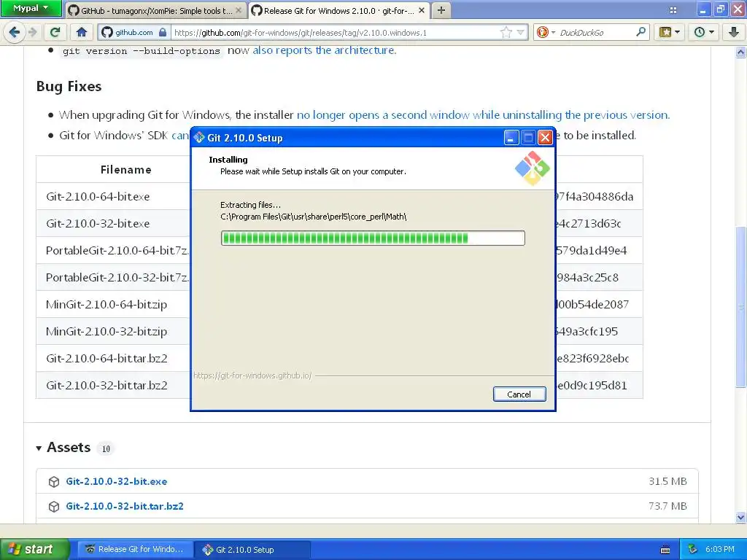747x560 pixels.
Task: Expand the history button dropdown arrow
Action: click(712, 32)
